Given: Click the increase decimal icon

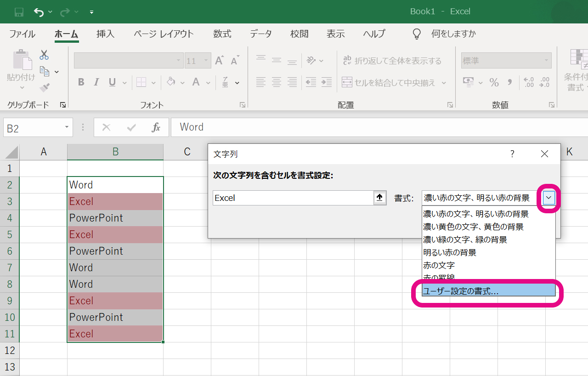Looking at the screenshot, I should tap(529, 82).
